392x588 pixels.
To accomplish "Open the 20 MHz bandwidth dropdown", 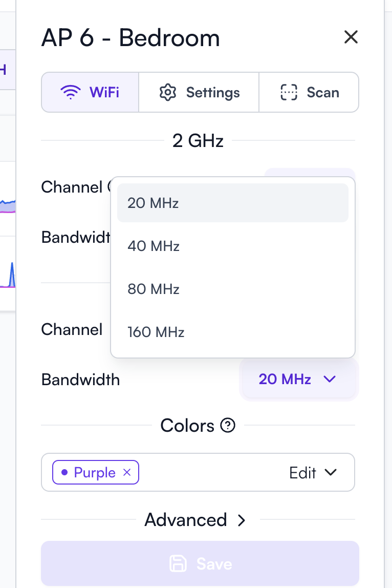I will (x=299, y=379).
